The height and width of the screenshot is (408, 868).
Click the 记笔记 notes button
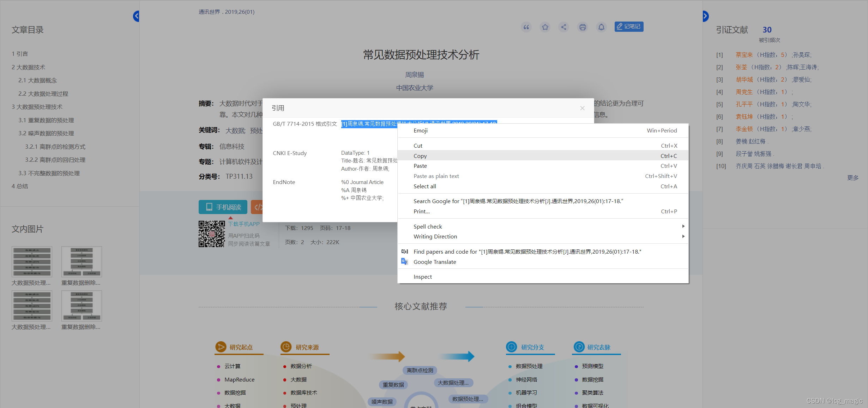[629, 26]
